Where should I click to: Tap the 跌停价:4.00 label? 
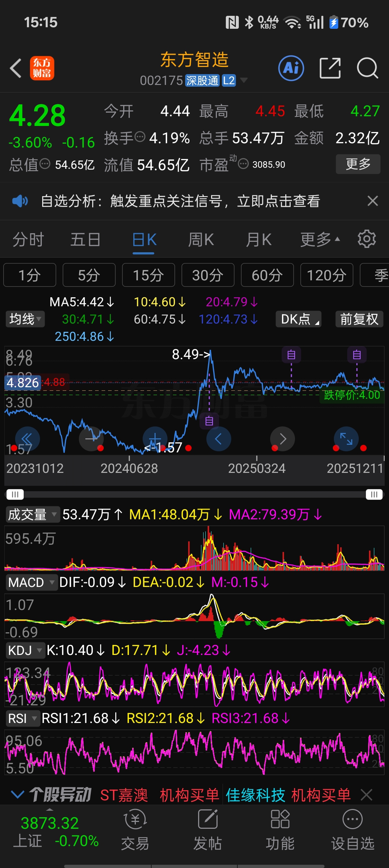pos(352,395)
